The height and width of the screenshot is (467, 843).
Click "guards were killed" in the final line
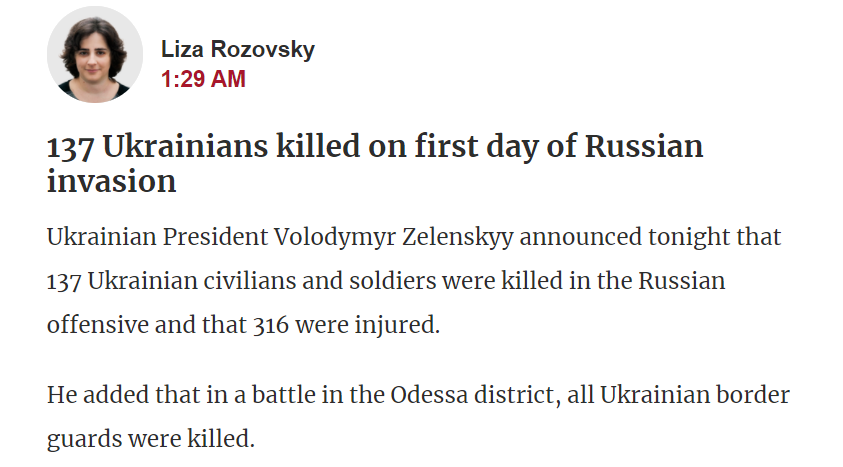click(x=148, y=439)
